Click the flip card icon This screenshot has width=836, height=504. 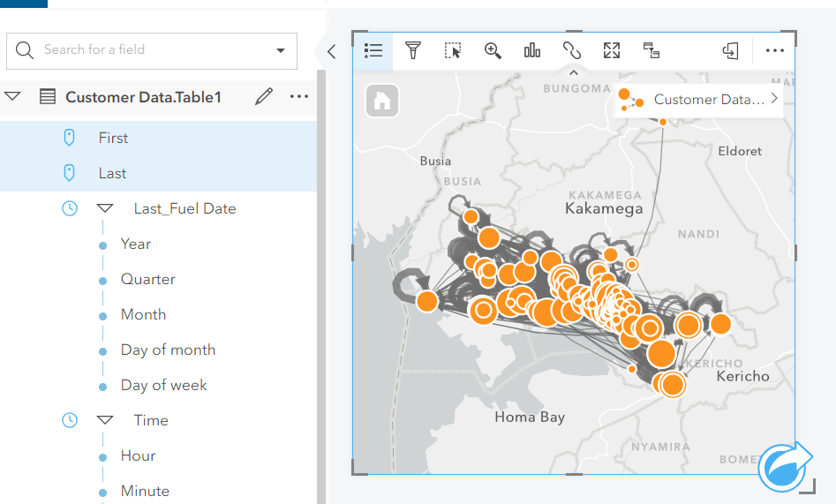click(730, 51)
